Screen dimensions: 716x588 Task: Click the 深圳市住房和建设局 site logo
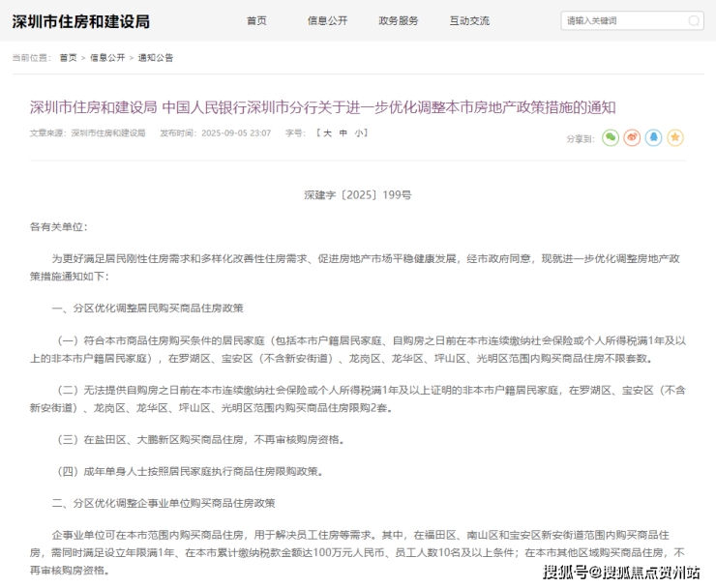(x=81, y=21)
